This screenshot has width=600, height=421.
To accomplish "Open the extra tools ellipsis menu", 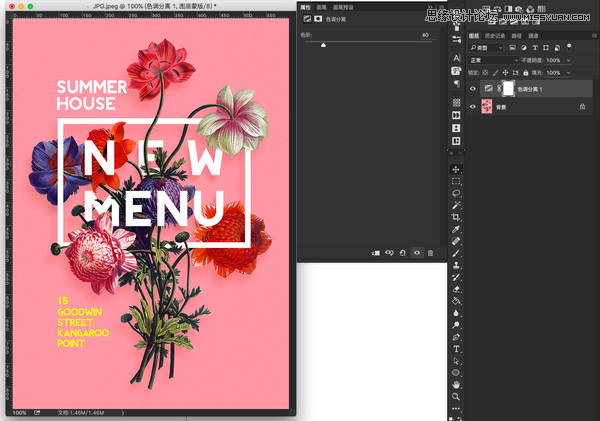I will click(456, 408).
